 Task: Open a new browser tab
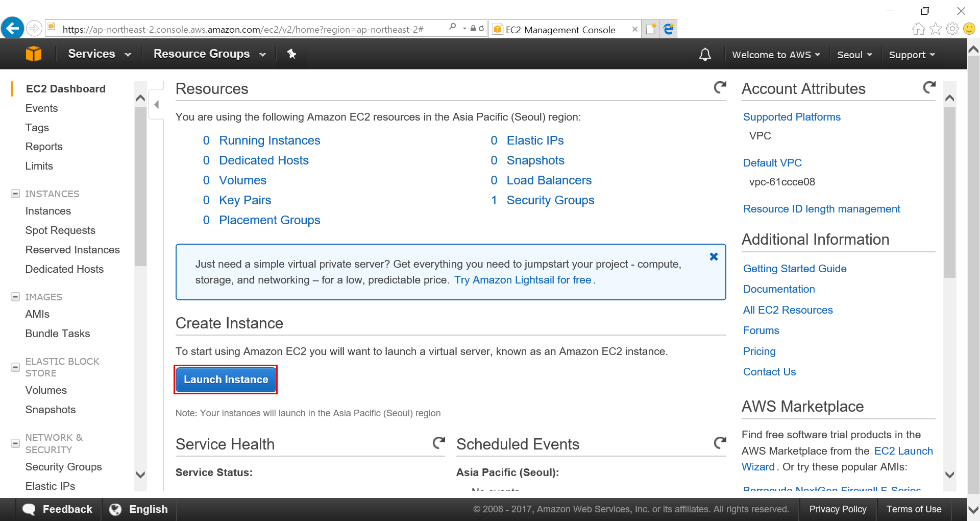click(650, 29)
